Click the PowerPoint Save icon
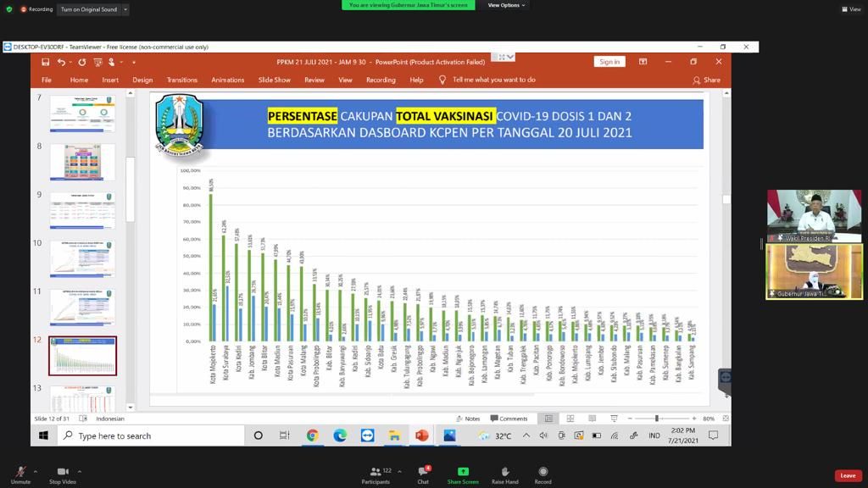The image size is (868, 488). (x=44, y=62)
